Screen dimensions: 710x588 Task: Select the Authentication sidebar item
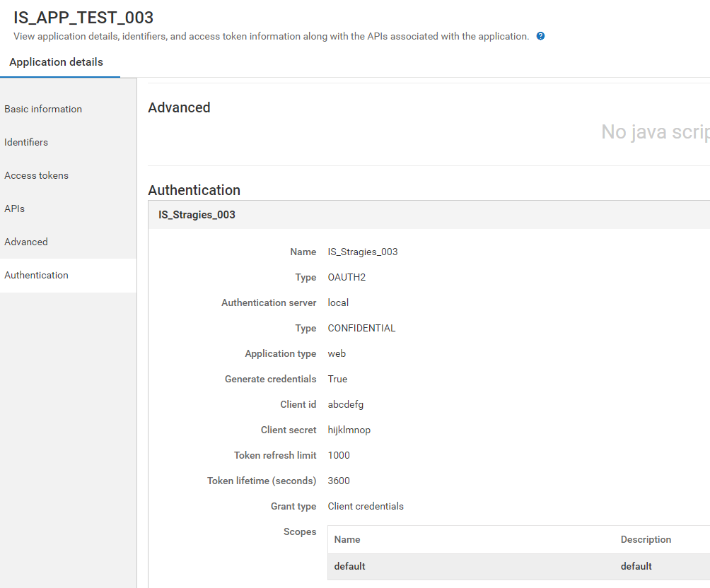coord(36,275)
